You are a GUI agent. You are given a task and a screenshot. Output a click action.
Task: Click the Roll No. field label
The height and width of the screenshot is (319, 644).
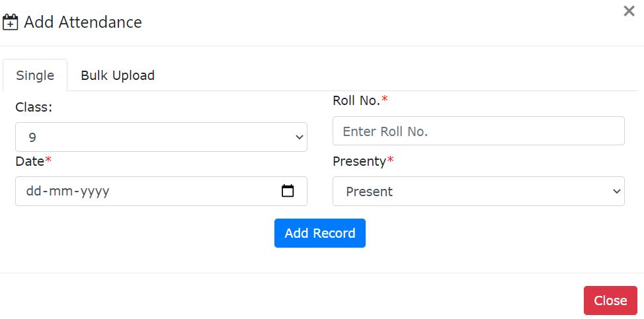[356, 100]
